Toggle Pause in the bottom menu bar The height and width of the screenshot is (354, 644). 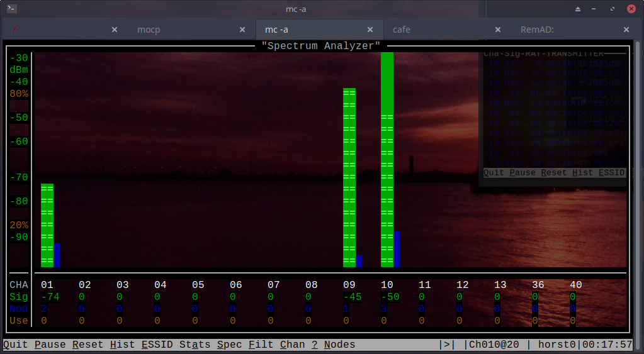click(x=50, y=345)
